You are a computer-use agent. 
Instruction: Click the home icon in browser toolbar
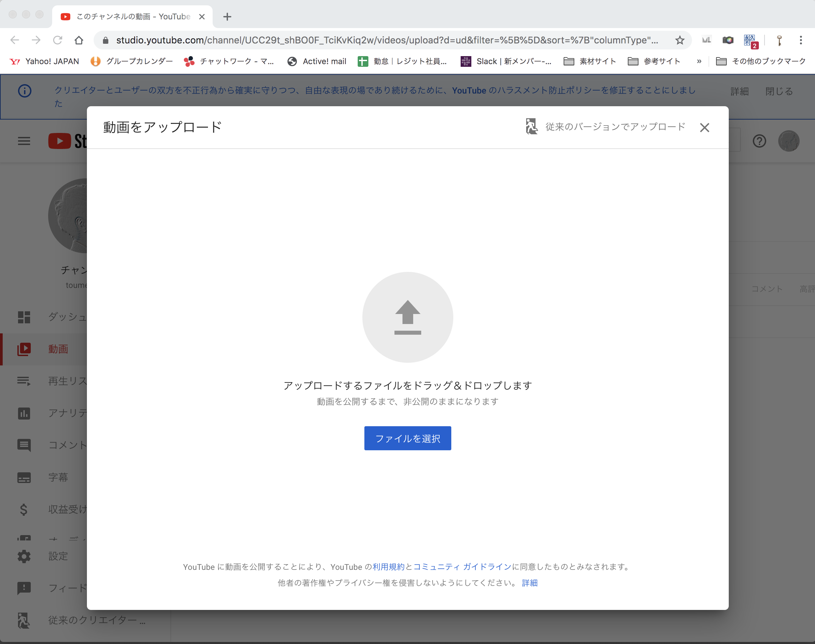79,40
